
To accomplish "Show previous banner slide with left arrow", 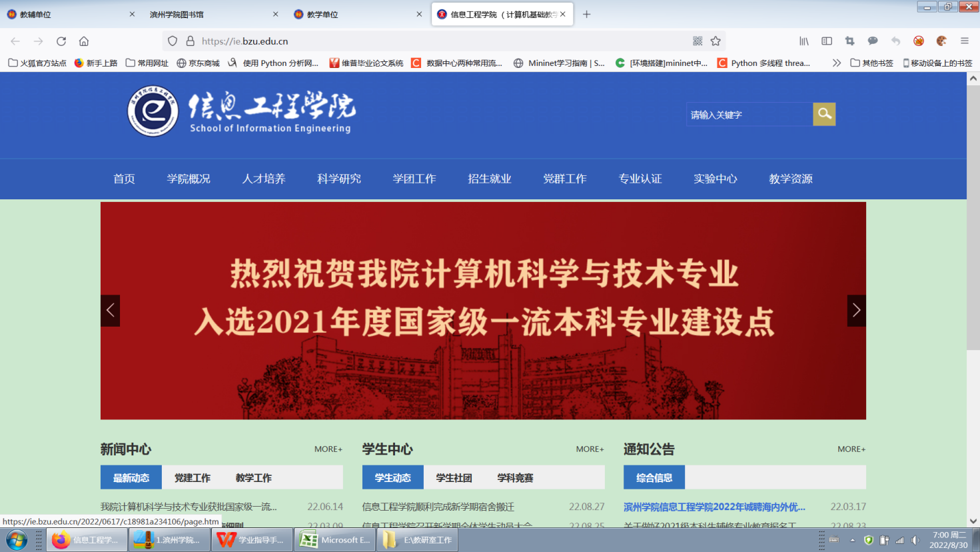I will tap(111, 311).
